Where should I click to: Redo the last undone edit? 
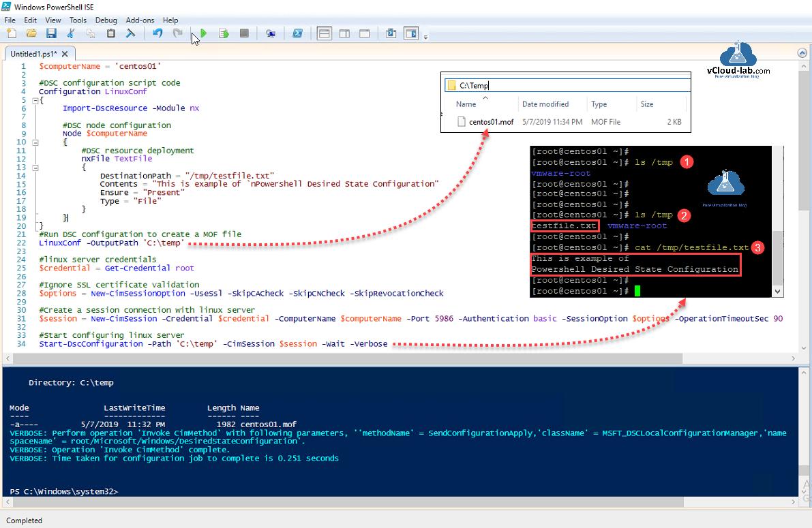[x=178, y=33]
